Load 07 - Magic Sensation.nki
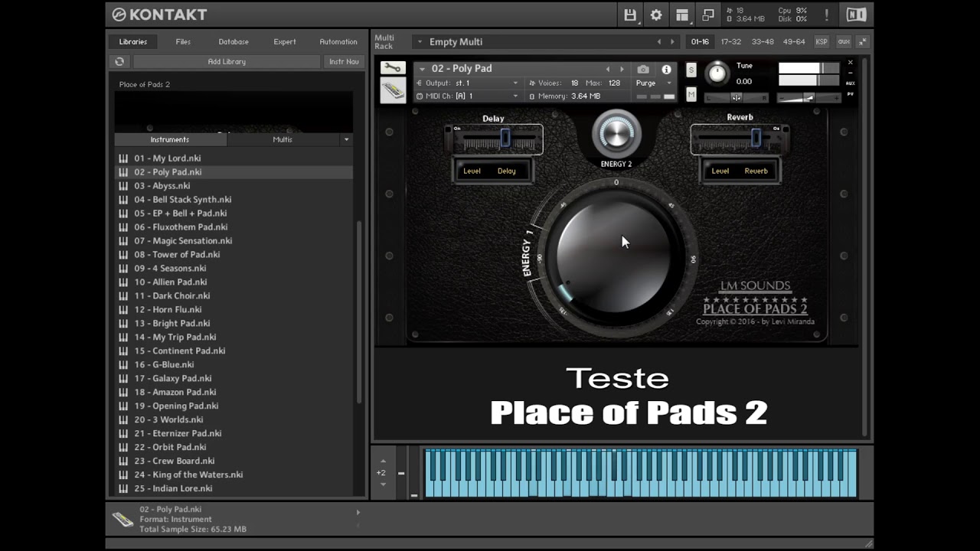This screenshot has height=551, width=980. (x=183, y=241)
